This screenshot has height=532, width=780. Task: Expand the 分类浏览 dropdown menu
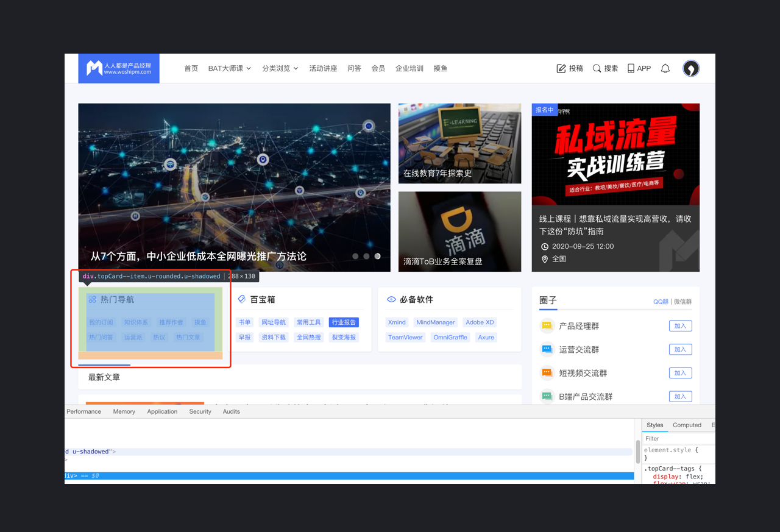(280, 68)
